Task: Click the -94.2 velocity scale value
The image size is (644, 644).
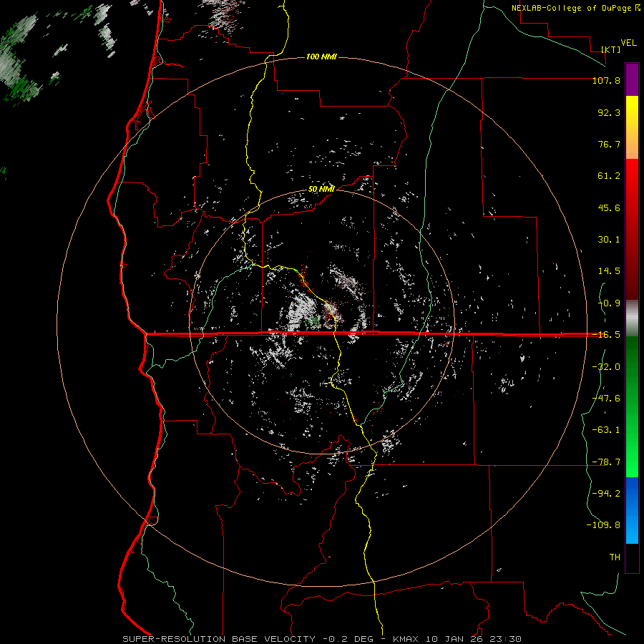Action: tap(606, 494)
